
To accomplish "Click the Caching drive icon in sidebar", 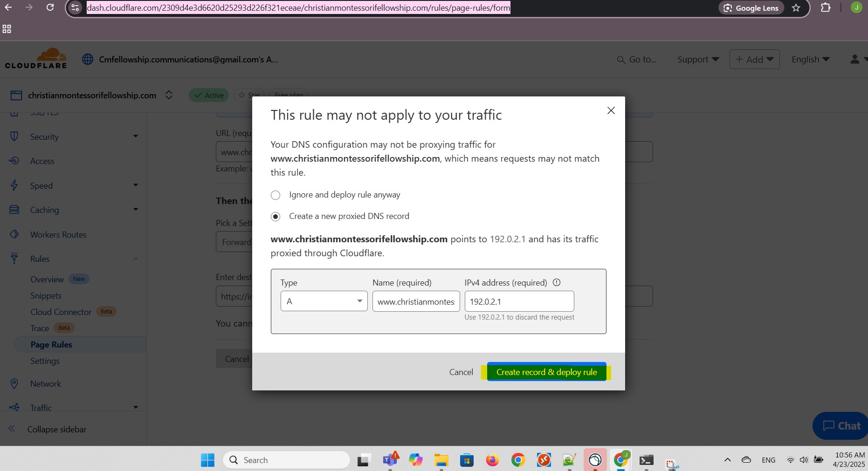I will tap(14, 210).
